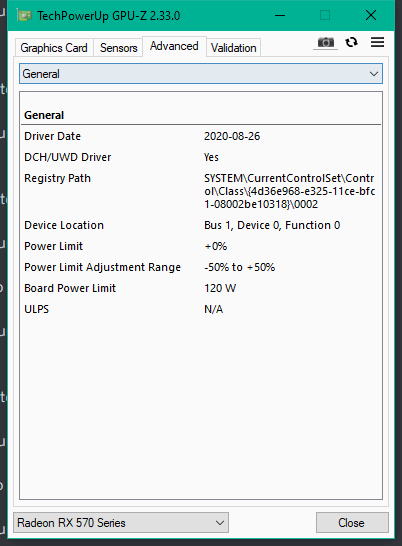402x546 pixels.
Task: Click the bold General section header
Action: point(44,115)
